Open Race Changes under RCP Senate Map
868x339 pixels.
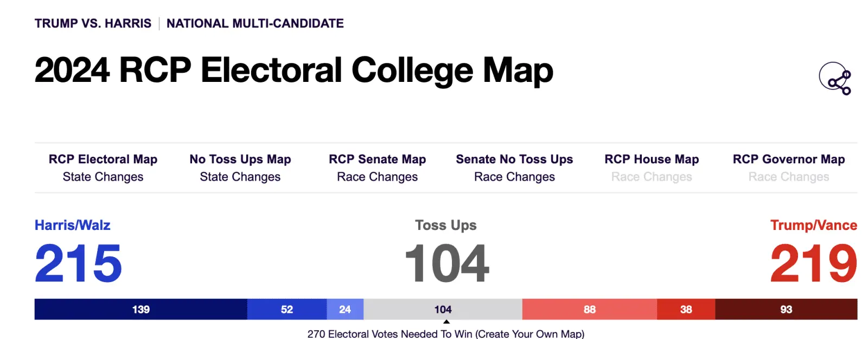377,177
